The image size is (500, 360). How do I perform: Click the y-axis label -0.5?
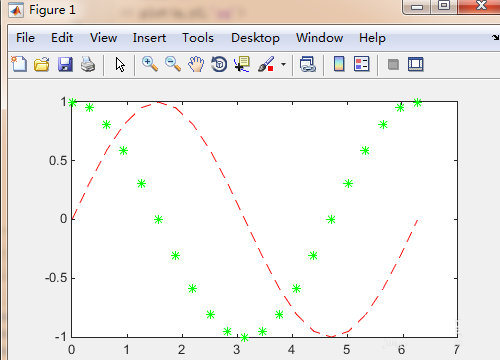coord(56,278)
